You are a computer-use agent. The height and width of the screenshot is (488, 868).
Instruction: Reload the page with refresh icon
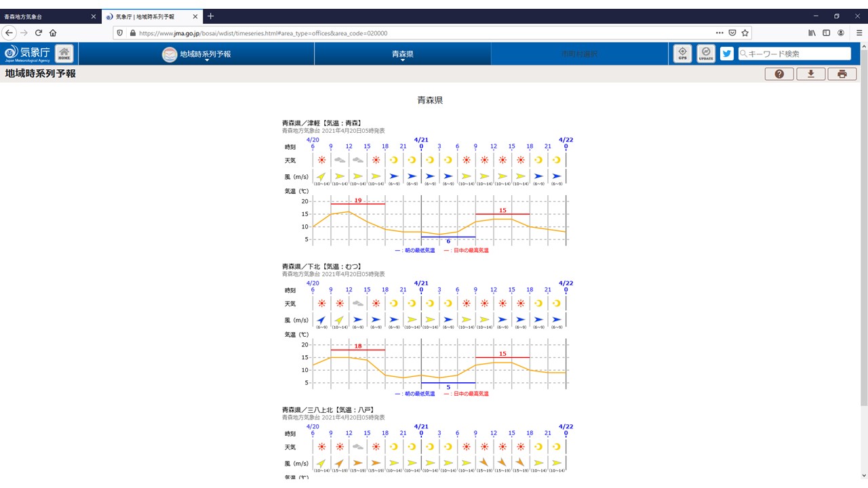(39, 33)
